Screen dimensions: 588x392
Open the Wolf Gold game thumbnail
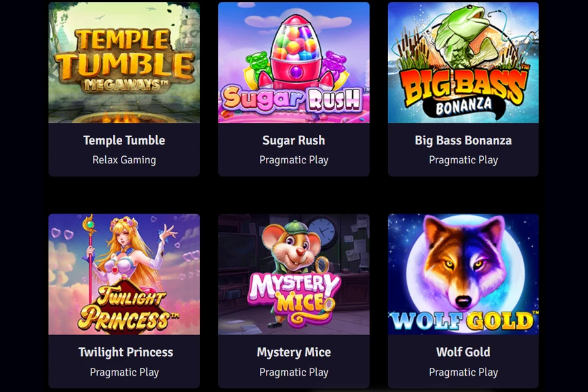(x=463, y=274)
